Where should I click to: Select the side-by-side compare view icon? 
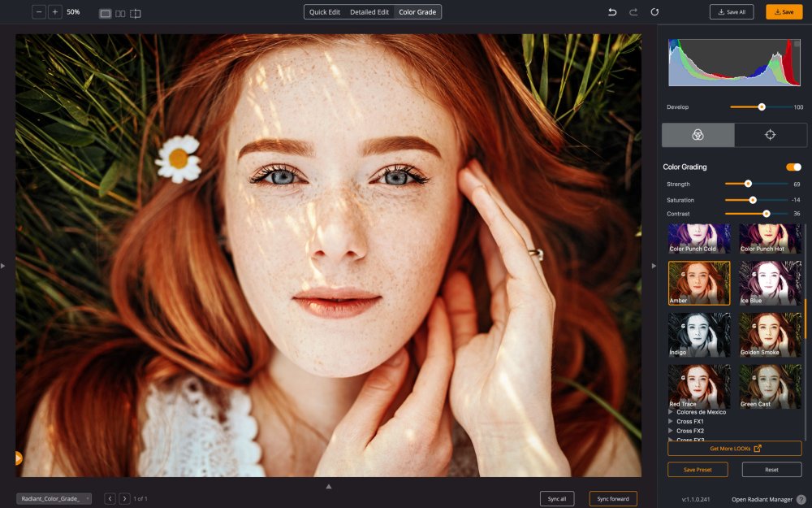[x=119, y=13]
